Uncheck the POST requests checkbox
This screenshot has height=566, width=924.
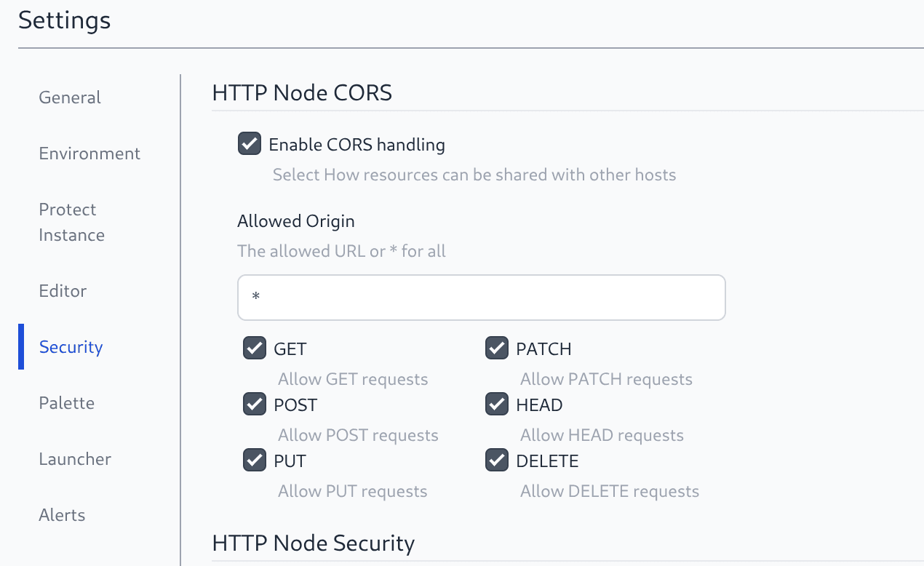click(x=254, y=404)
